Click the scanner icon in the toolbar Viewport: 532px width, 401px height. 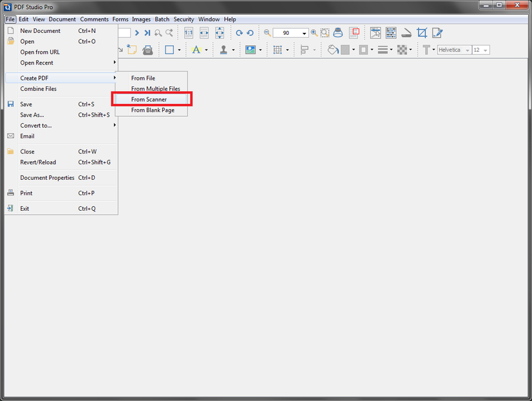tap(406, 33)
